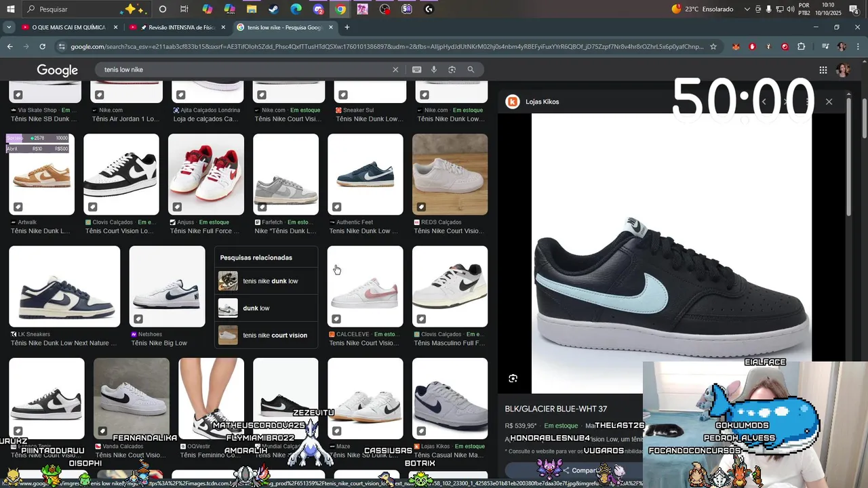Open the red hand blocker extension

[752, 47]
